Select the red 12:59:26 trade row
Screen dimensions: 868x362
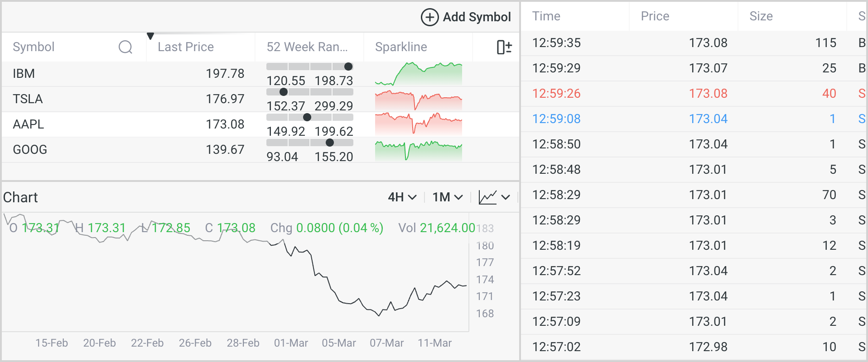coord(694,94)
